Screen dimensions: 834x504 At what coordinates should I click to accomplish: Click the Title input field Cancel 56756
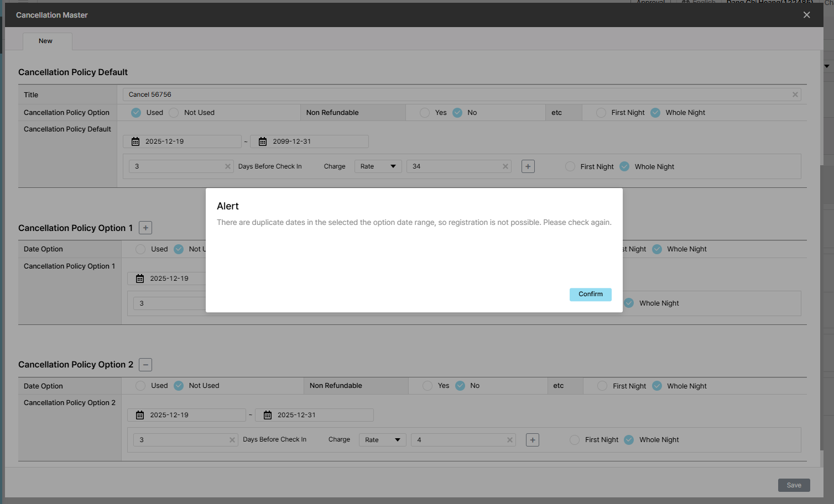click(x=454, y=95)
